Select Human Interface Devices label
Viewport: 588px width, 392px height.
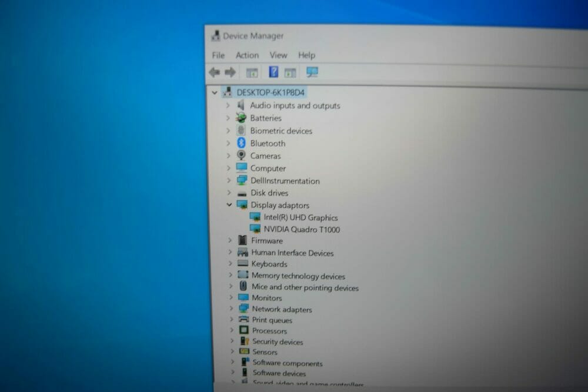pos(292,253)
